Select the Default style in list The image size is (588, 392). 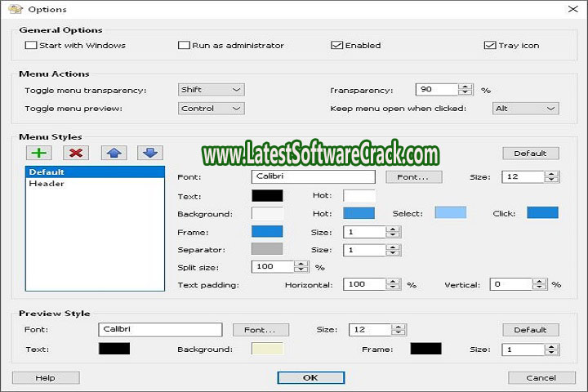tap(95, 172)
